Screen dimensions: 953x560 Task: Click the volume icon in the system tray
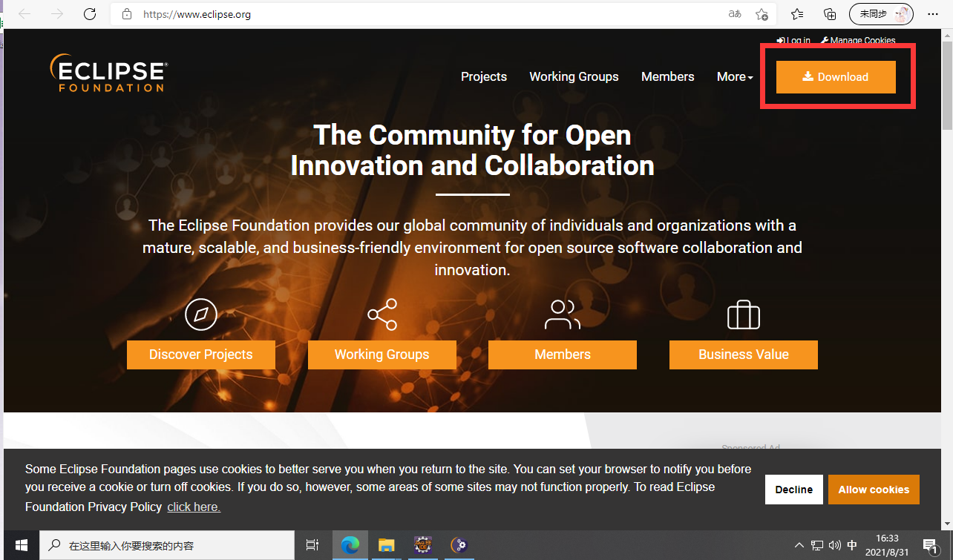(x=834, y=546)
